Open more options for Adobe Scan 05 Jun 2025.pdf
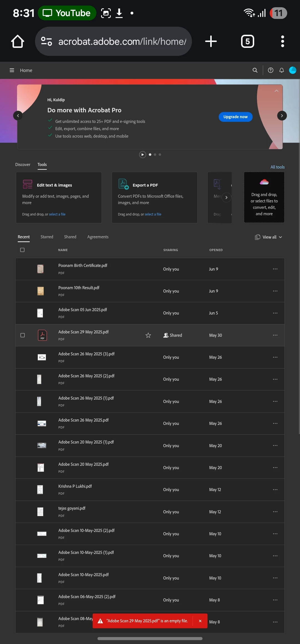300x644 pixels. (x=275, y=313)
